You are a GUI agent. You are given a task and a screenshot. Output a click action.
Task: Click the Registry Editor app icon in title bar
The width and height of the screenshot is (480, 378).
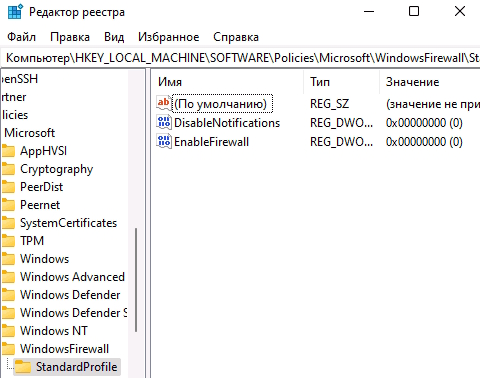(15, 11)
